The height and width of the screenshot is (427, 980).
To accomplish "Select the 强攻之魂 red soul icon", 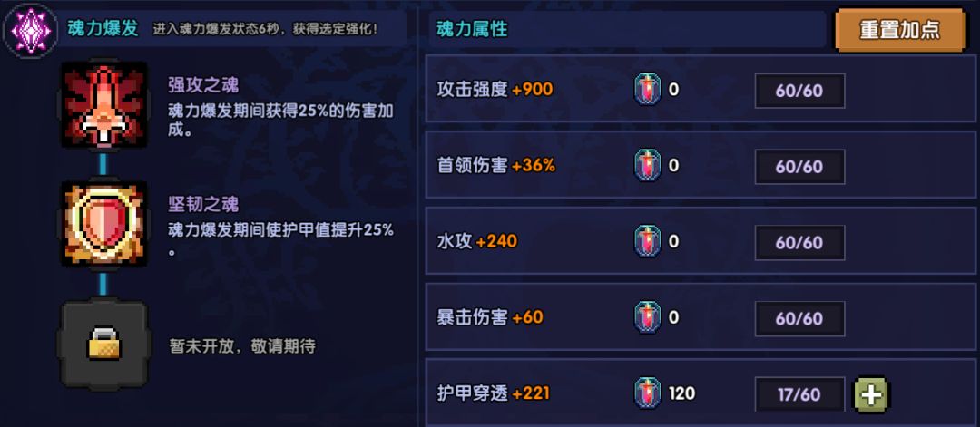I will click(103, 105).
